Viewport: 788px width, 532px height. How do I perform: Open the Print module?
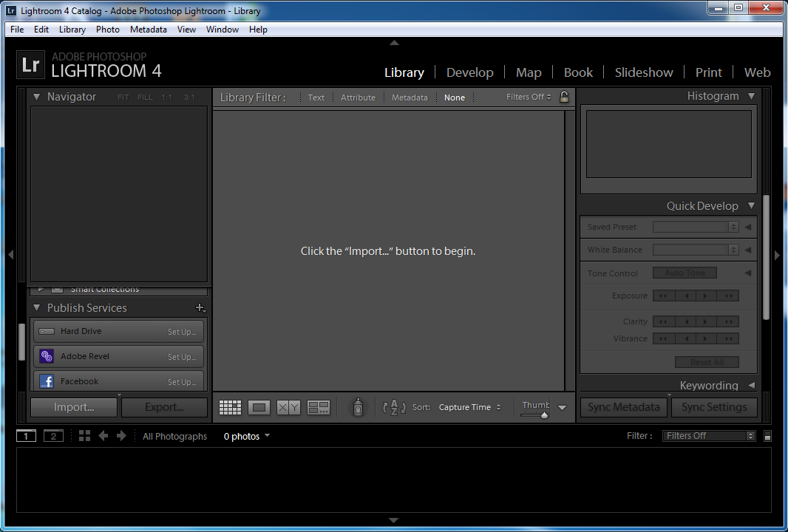(709, 72)
